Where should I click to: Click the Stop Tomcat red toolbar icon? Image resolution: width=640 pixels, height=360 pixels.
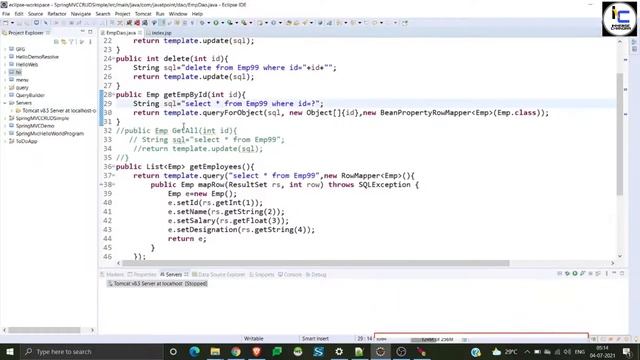137,23
